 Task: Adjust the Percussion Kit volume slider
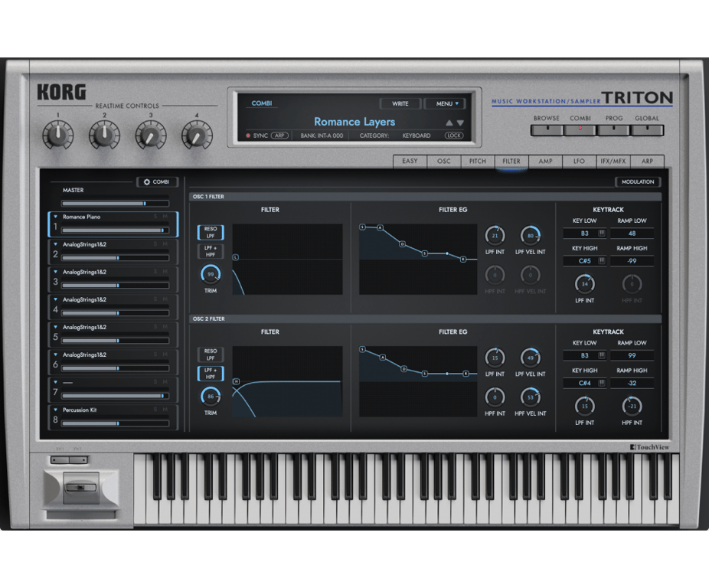pyautogui.click(x=116, y=423)
